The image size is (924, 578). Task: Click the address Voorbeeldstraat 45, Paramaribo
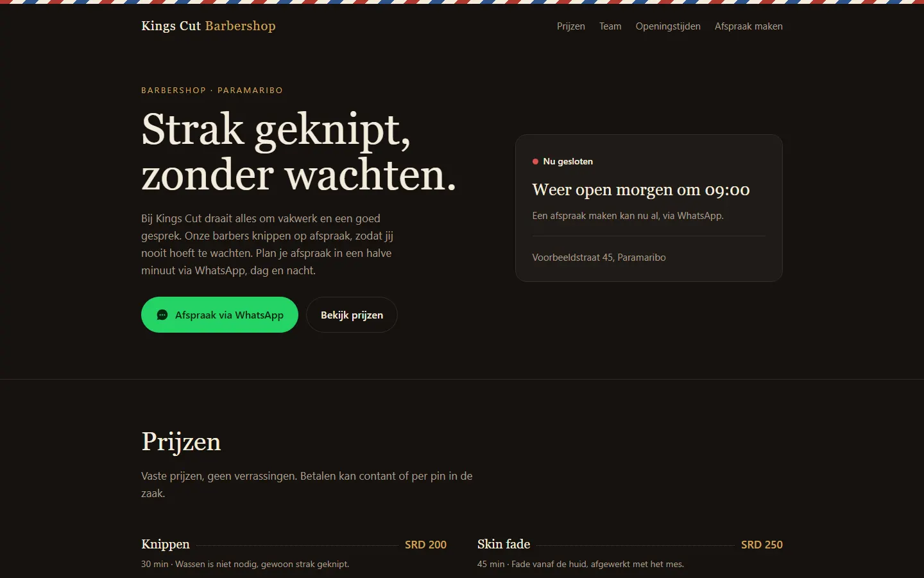[599, 258]
